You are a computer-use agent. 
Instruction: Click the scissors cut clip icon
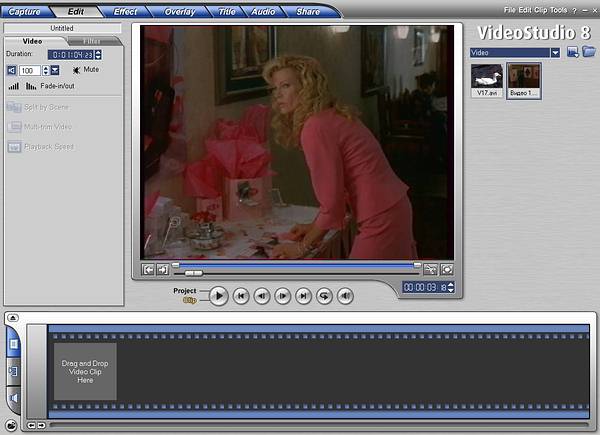point(430,270)
